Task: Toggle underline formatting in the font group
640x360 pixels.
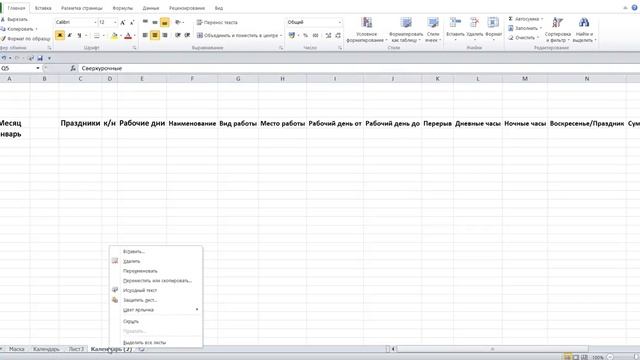Action: (x=79, y=36)
